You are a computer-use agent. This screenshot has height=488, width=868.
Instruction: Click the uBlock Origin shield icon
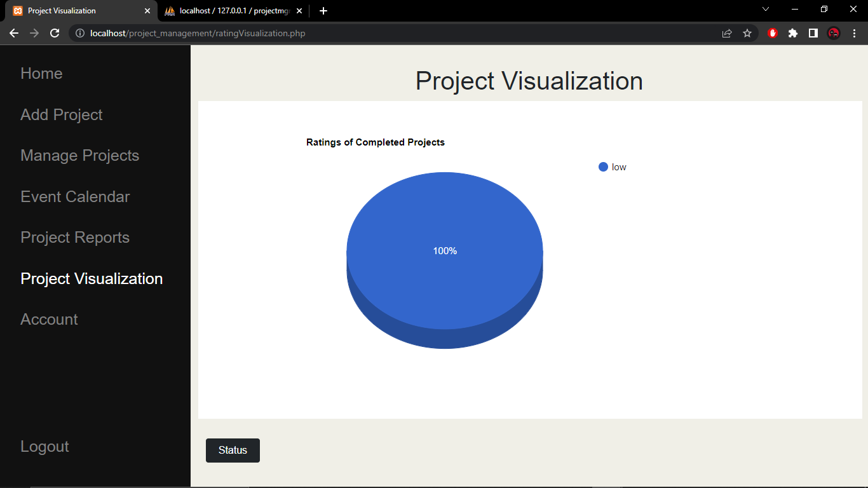coord(772,33)
